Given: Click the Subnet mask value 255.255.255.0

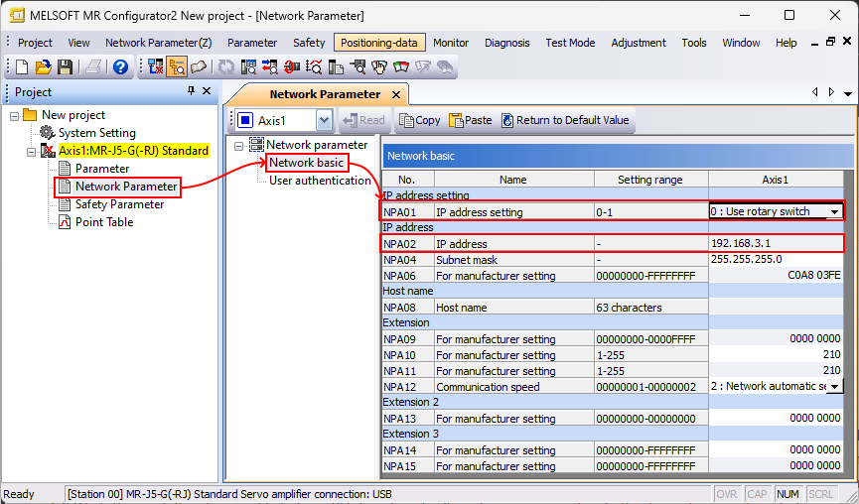Looking at the screenshot, I should pos(776,259).
